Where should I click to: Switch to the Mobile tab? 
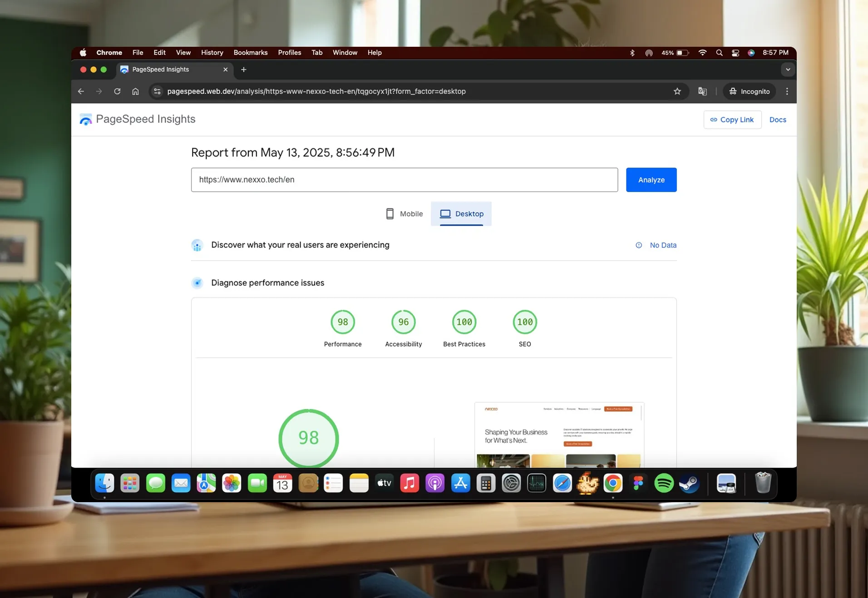click(404, 214)
